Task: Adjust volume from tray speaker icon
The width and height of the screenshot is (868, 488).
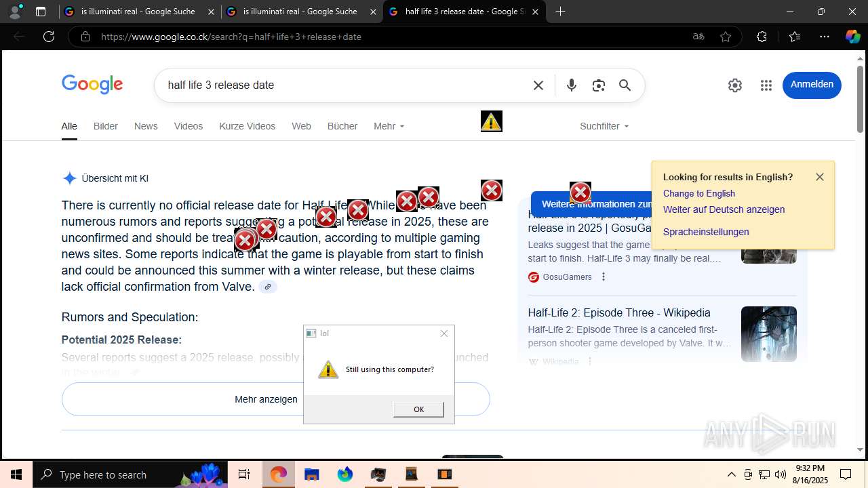Action: (781, 474)
